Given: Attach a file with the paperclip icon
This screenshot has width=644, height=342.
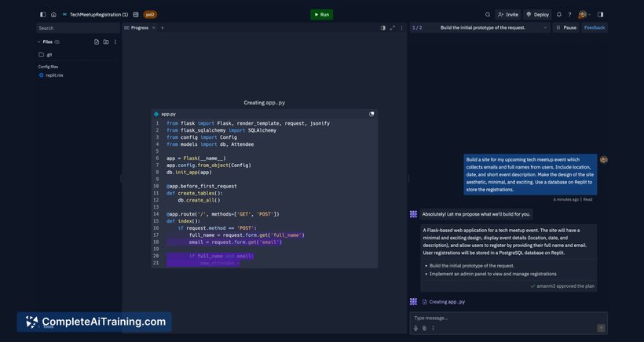Looking at the screenshot, I should (424, 328).
